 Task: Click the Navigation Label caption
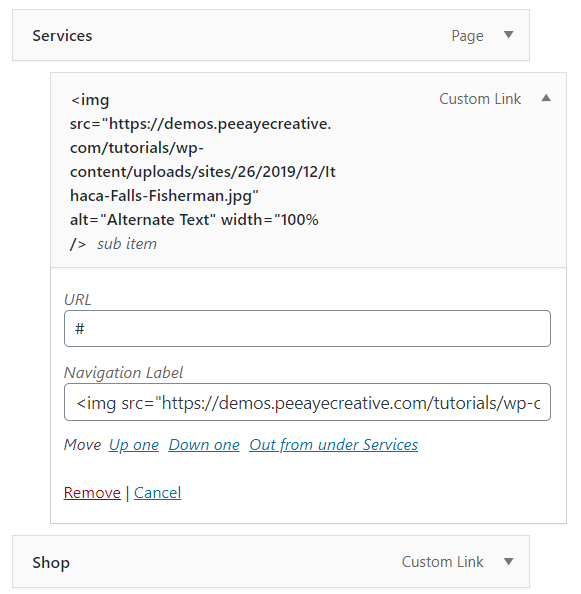[x=123, y=373]
